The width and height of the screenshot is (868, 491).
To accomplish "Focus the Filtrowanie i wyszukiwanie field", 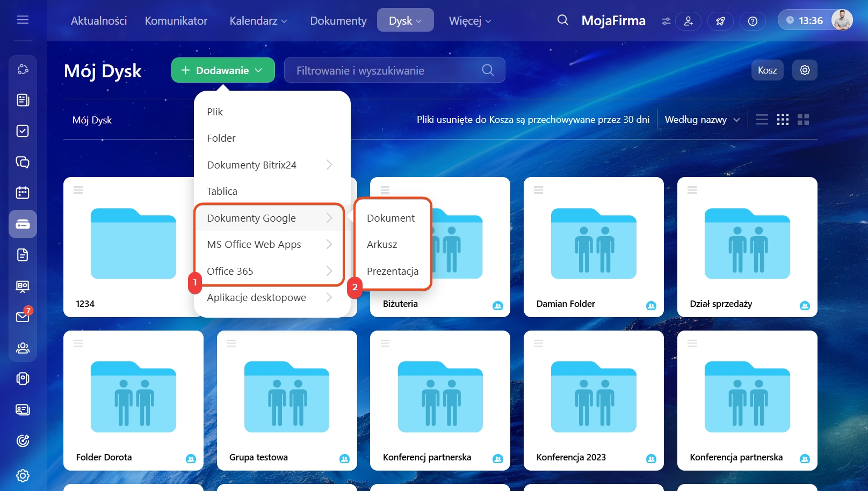I will point(395,70).
